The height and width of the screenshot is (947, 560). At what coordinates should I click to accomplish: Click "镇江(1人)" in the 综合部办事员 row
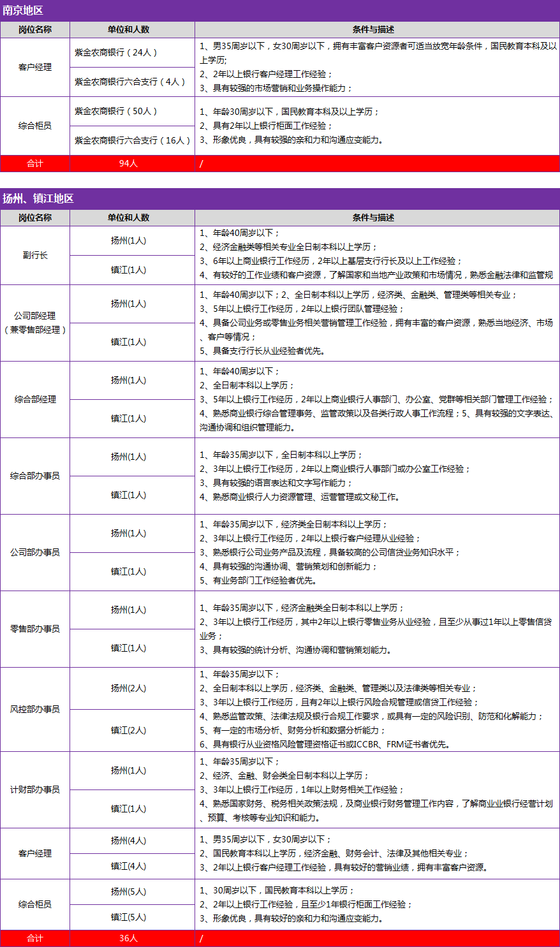click(128, 495)
